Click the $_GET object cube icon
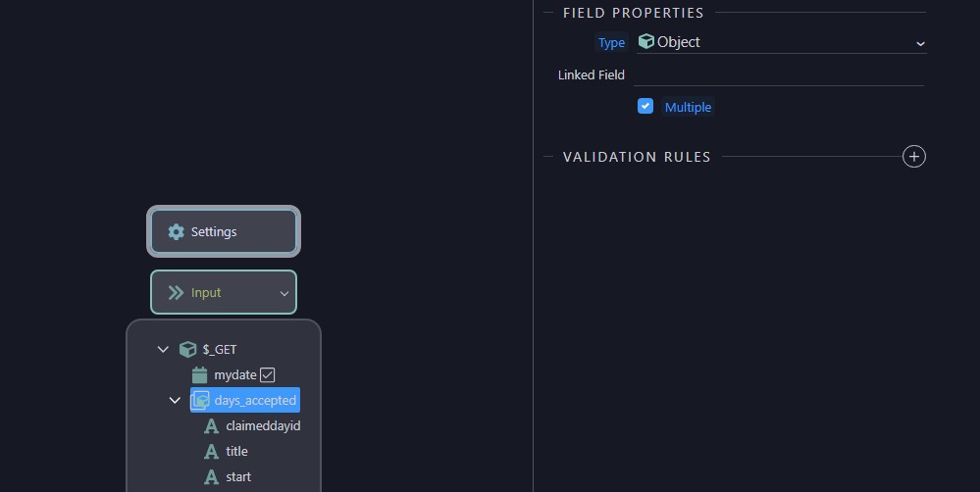980x492 pixels. [187, 349]
